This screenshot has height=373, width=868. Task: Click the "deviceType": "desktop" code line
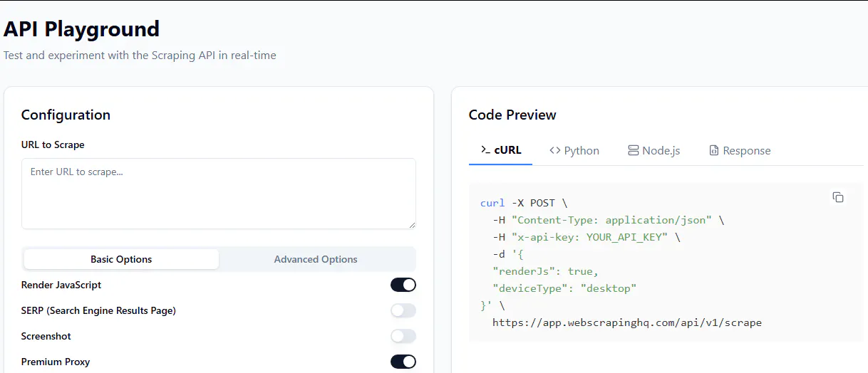tap(564, 288)
